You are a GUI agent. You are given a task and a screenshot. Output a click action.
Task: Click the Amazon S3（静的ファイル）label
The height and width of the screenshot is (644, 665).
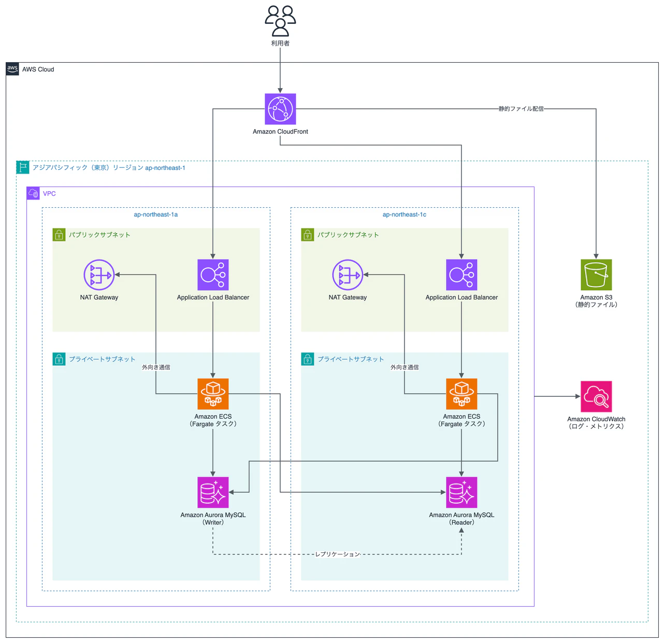tap(596, 301)
